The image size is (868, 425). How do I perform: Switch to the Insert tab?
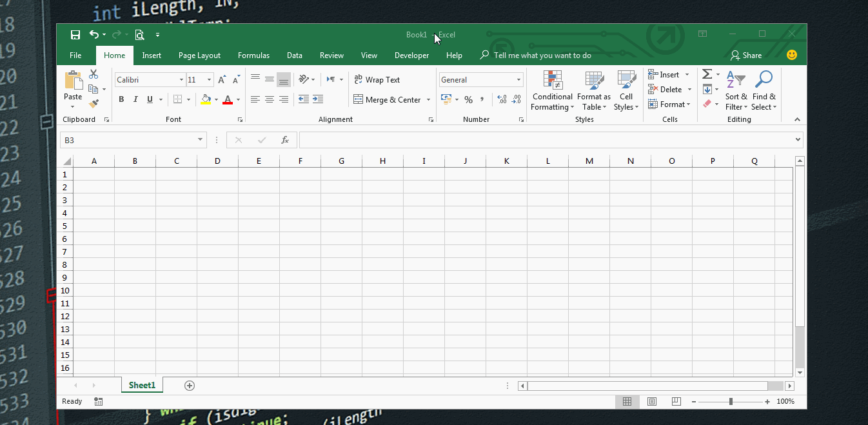click(152, 55)
